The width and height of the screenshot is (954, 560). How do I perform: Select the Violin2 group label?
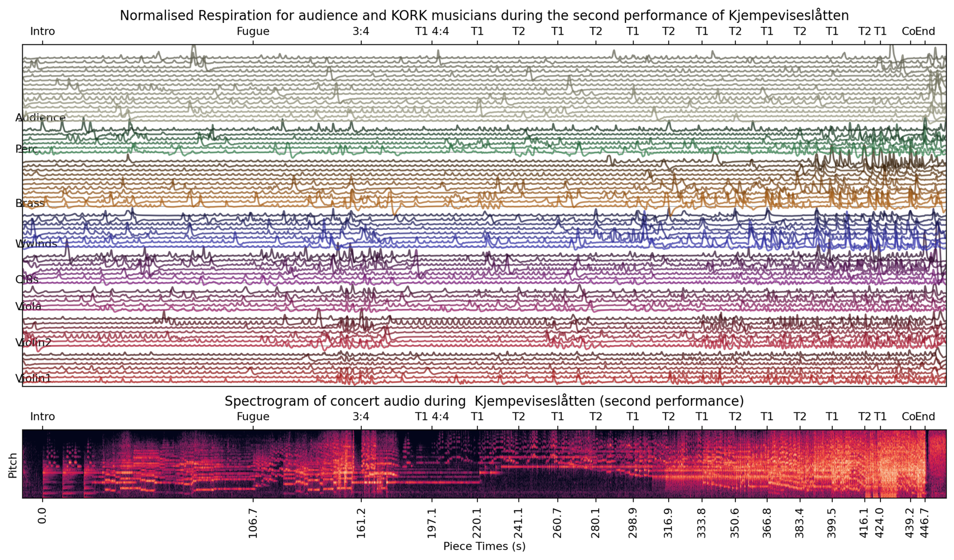33,342
